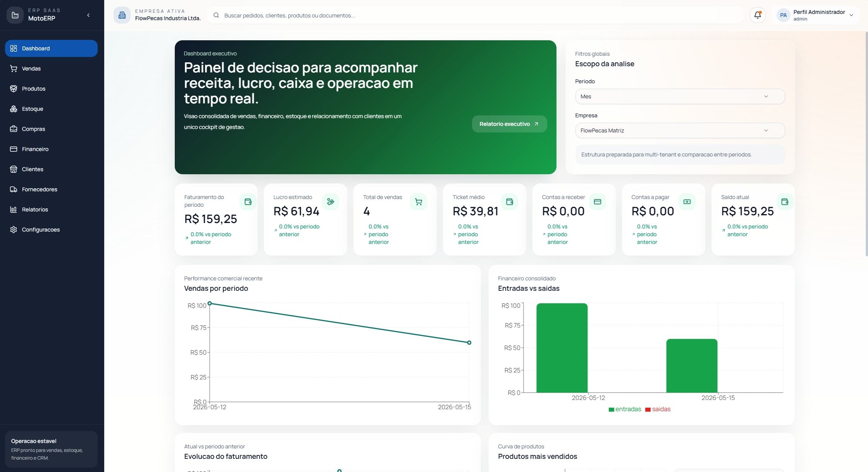Click the Relatorios chart icon
This screenshot has height=472, width=868.
[x=14, y=209]
